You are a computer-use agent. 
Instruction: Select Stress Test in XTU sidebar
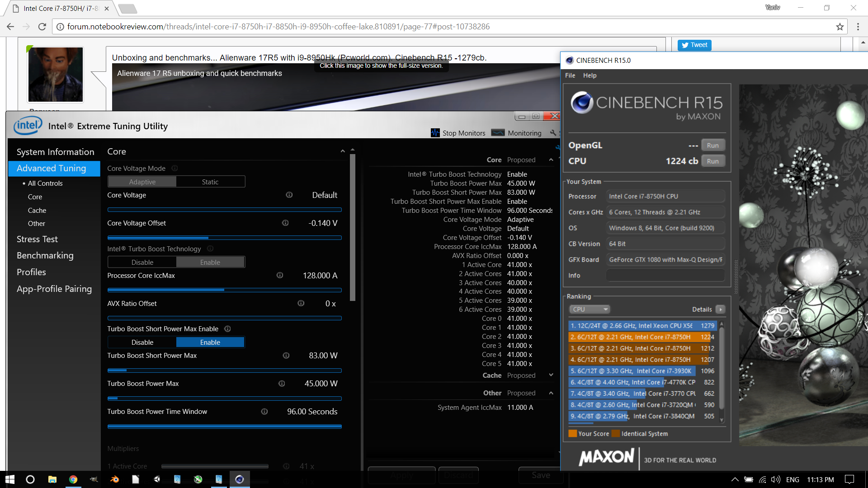pyautogui.click(x=37, y=239)
